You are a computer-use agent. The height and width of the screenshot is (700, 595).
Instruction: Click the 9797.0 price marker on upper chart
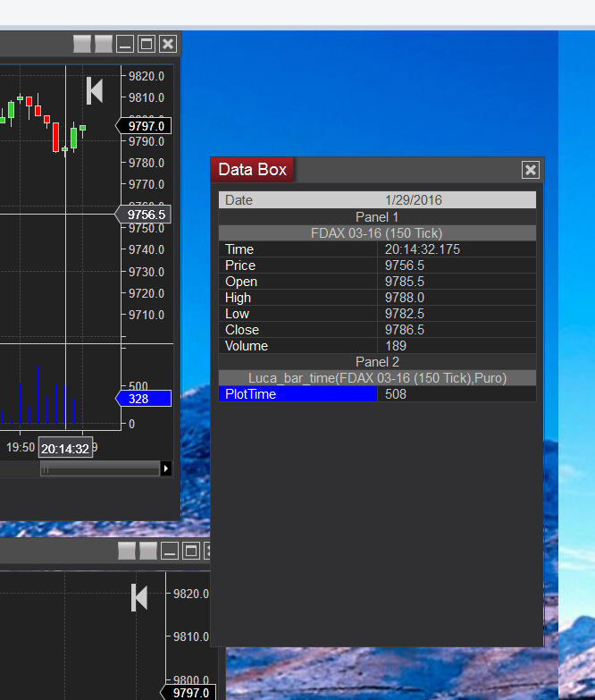click(x=144, y=126)
